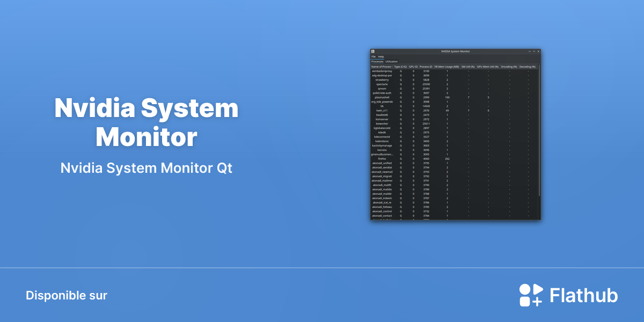Select the kactivitymanage process row
The image size is (644, 322).
pyautogui.click(x=454, y=145)
